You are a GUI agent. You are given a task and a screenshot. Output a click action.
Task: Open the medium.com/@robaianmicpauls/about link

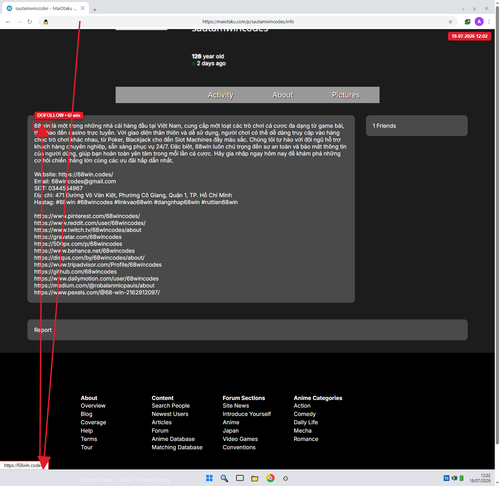pos(94,286)
